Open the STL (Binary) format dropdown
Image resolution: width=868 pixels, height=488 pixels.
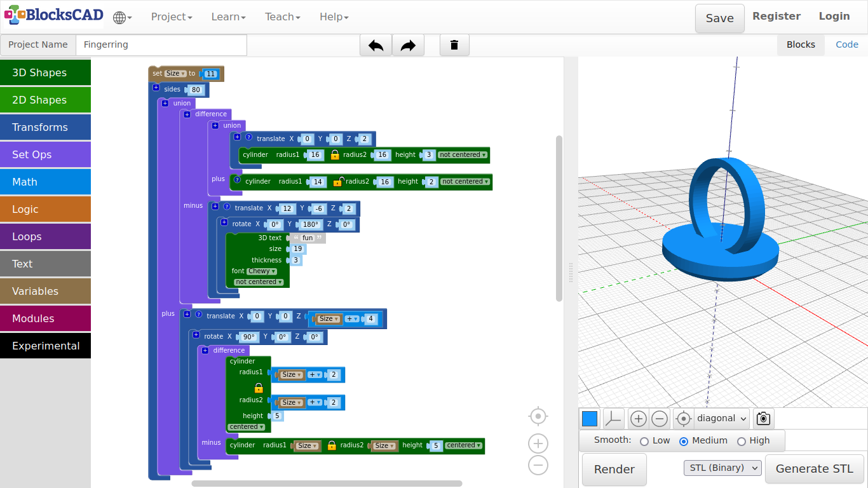[722, 468]
